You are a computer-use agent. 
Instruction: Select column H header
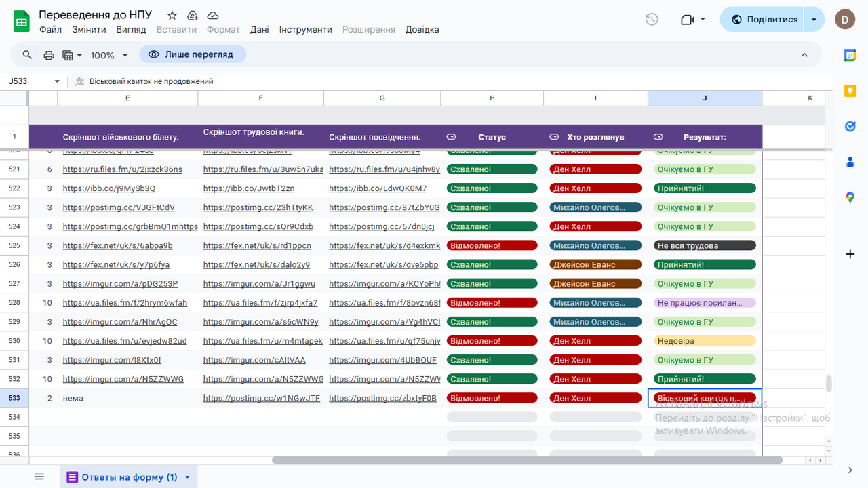(492, 98)
